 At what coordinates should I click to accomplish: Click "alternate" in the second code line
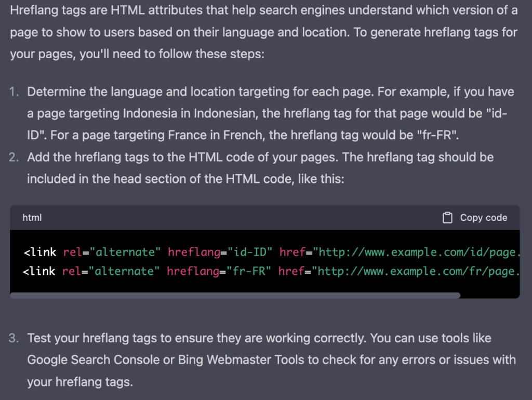click(x=124, y=271)
